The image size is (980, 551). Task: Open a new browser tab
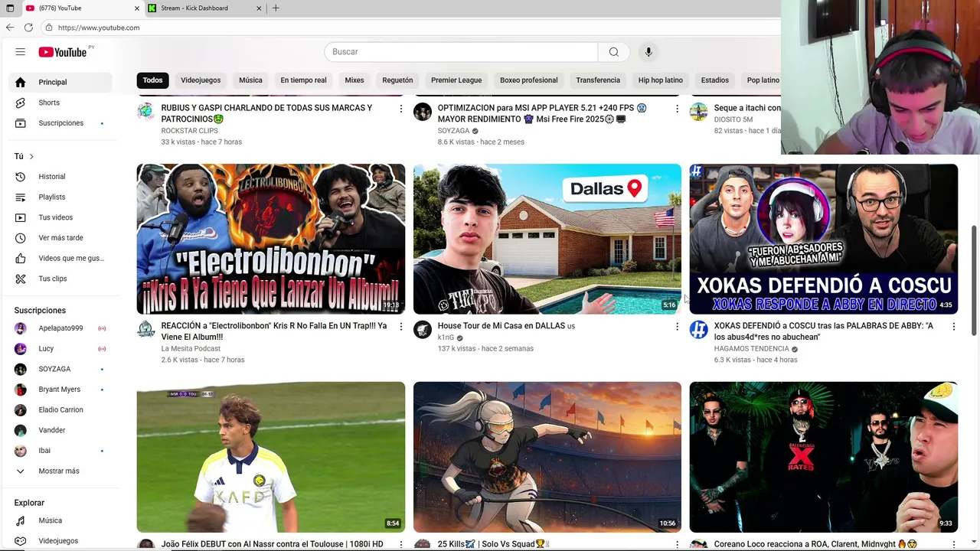tap(276, 8)
